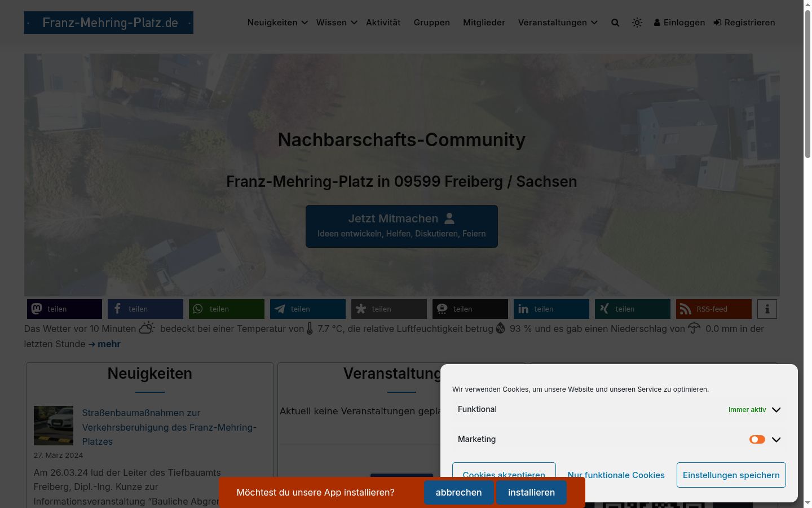Click Registrieren in the header
Viewport: 812px width, 508px height.
pyautogui.click(x=744, y=23)
